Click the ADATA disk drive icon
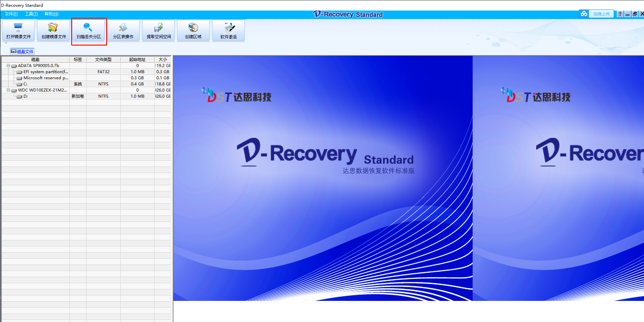The image size is (644, 322). [x=14, y=66]
